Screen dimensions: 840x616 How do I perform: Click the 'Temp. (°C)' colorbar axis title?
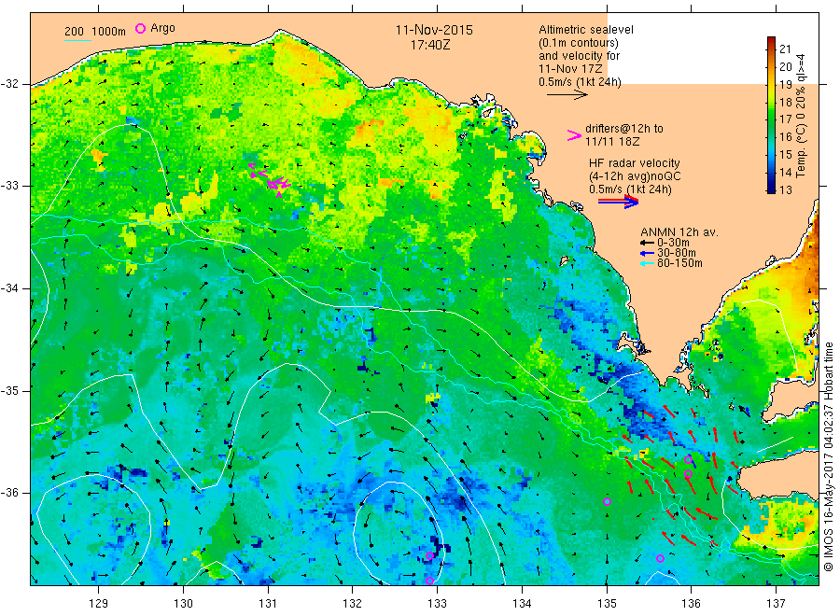coord(801,151)
